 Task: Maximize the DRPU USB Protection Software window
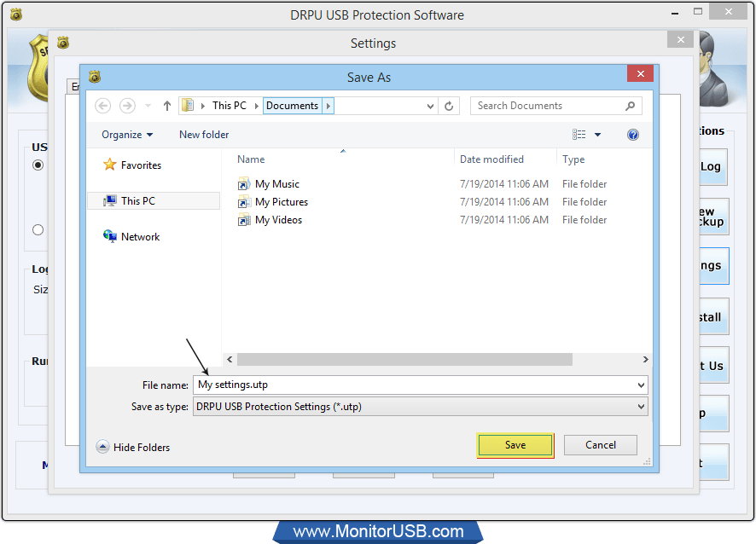tap(698, 12)
